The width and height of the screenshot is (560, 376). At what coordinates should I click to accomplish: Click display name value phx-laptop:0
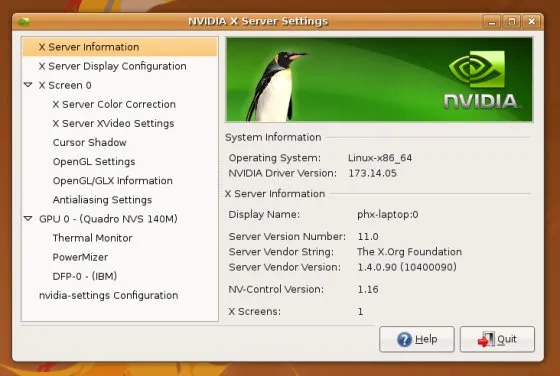(x=388, y=215)
